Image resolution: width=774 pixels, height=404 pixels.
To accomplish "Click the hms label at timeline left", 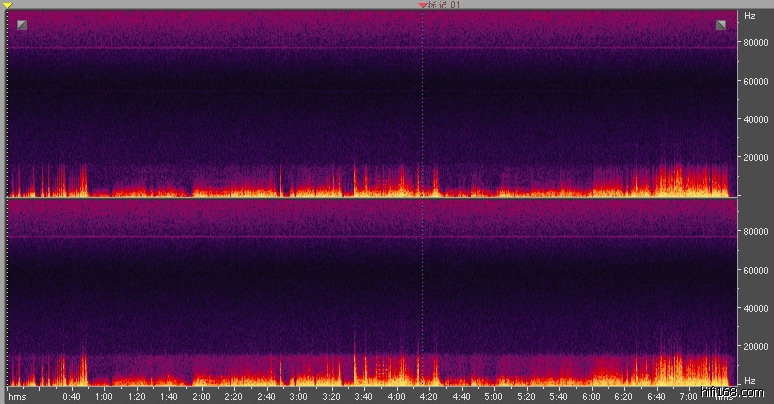I will (17, 396).
